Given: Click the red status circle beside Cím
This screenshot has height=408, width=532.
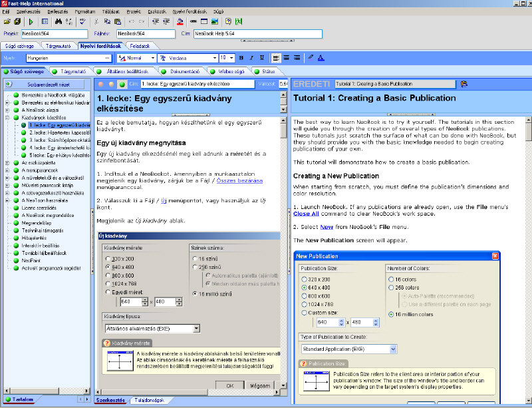Looking at the screenshot, I should [x=101, y=85].
